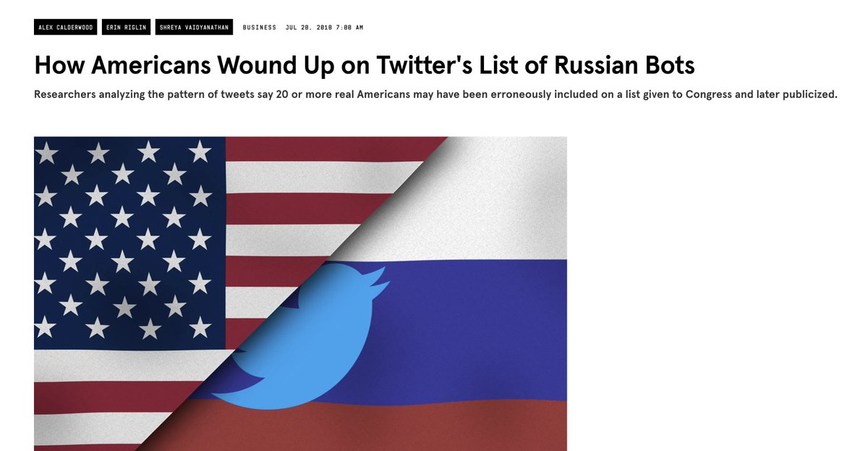Open Shreya Vaidyanathan's author tag
This screenshot has width=868, height=451.
coord(194,28)
